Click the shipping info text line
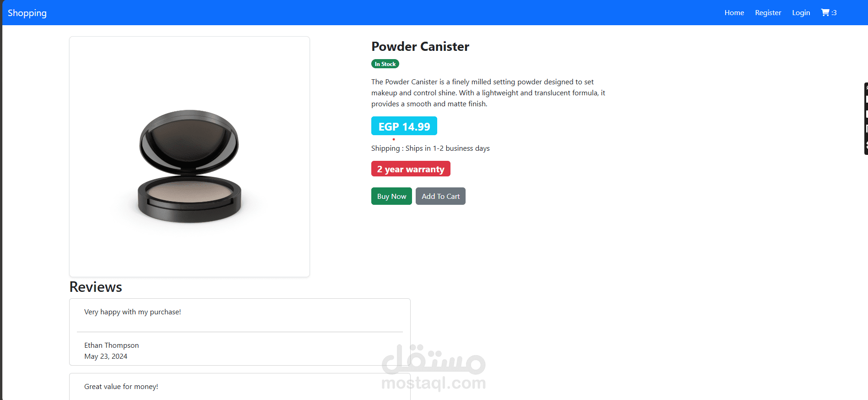This screenshot has height=400, width=868. coord(430,148)
